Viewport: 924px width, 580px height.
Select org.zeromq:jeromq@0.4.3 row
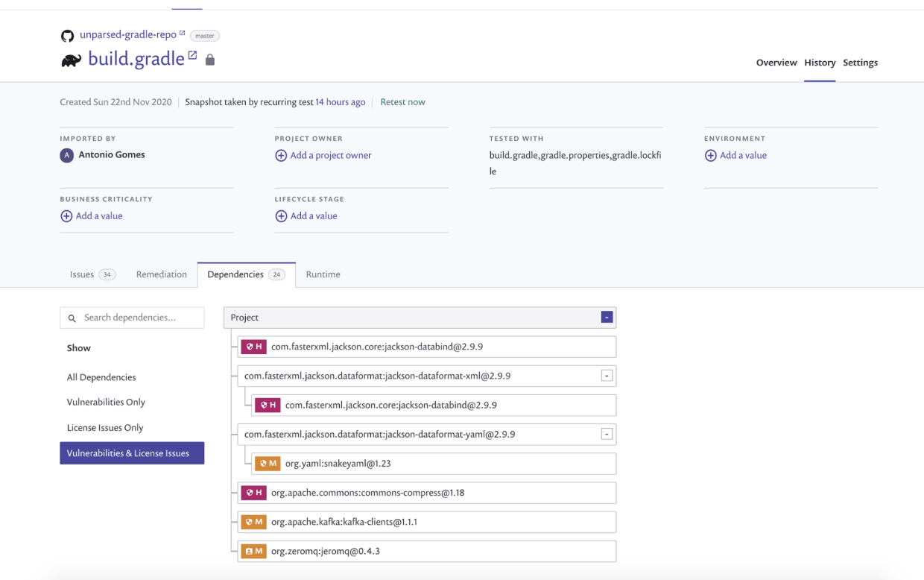[427, 551]
